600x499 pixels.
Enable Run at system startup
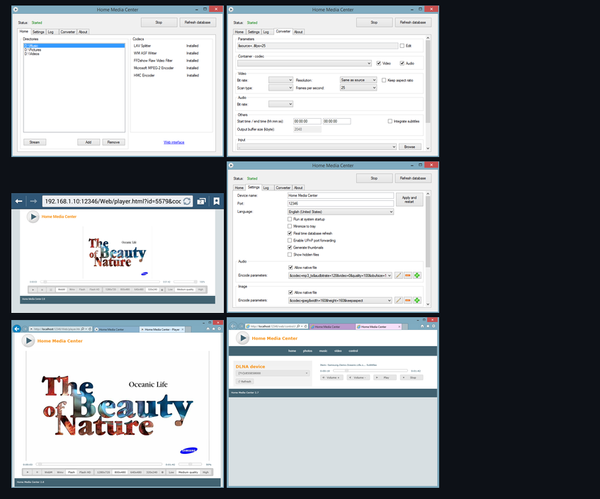point(290,219)
